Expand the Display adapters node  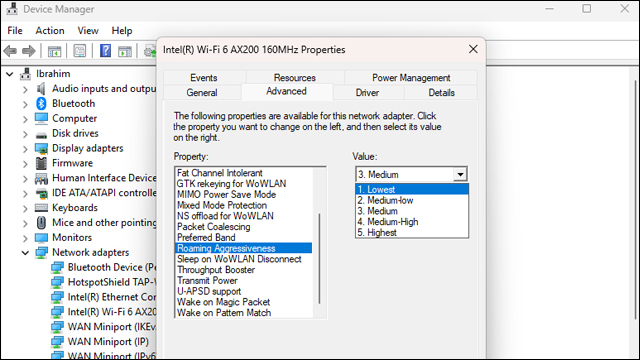click(25, 149)
